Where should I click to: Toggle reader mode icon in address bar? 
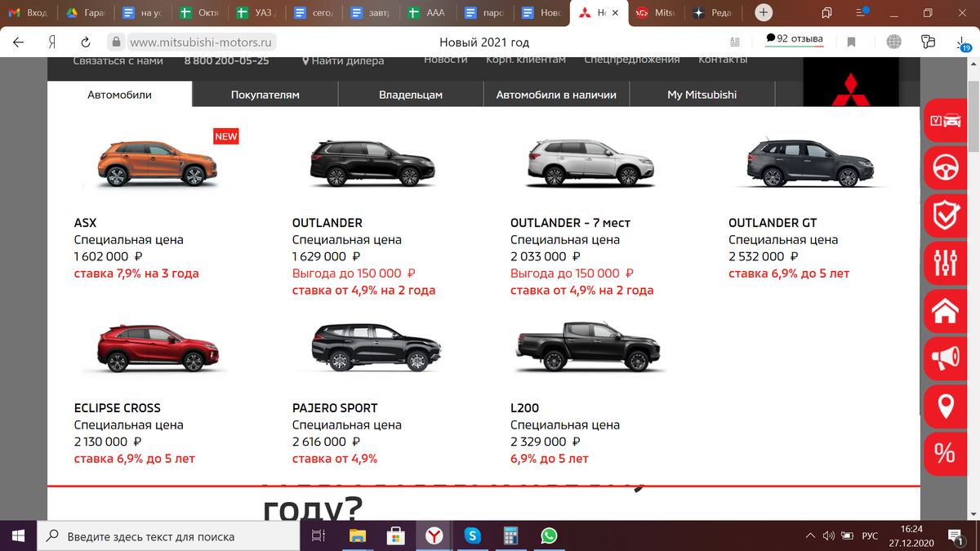pos(734,42)
